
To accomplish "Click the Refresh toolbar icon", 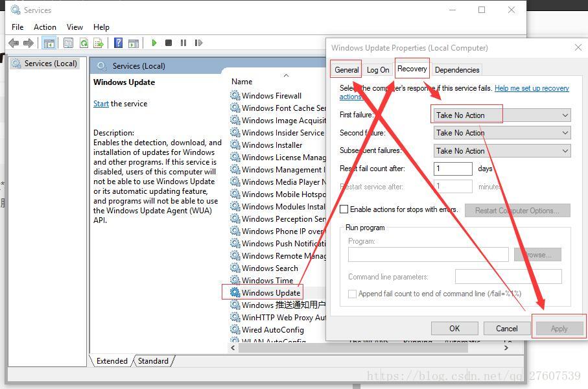I will pos(84,43).
